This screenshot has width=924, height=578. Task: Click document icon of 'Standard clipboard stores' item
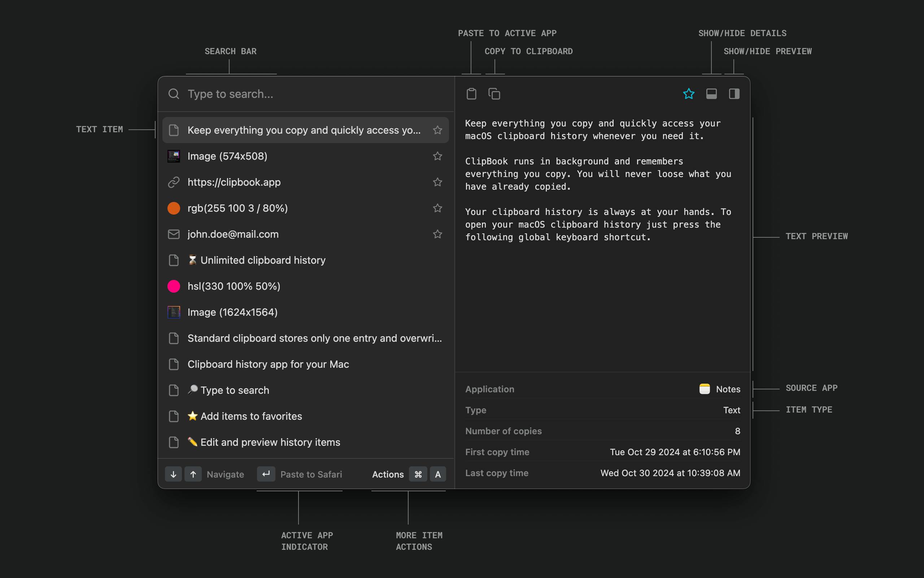click(x=174, y=338)
